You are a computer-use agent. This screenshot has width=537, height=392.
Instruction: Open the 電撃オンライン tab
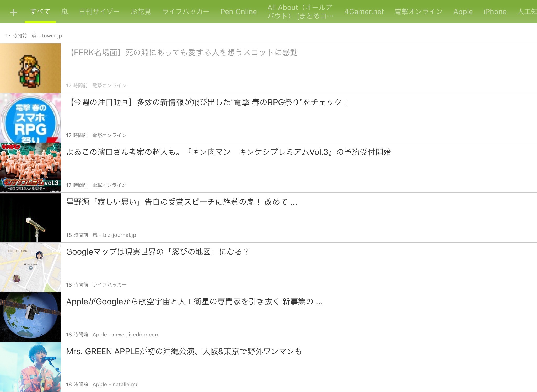(x=418, y=12)
